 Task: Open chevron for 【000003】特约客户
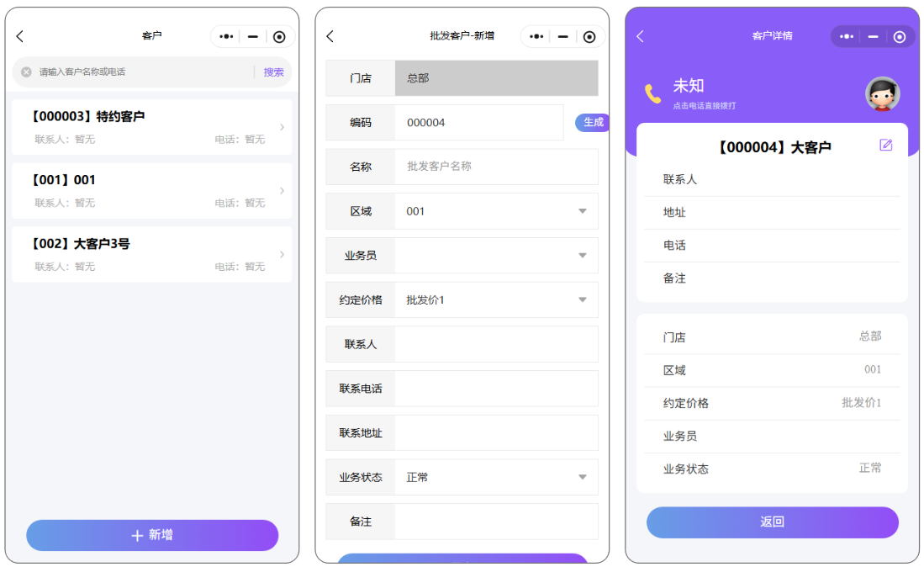point(282,127)
